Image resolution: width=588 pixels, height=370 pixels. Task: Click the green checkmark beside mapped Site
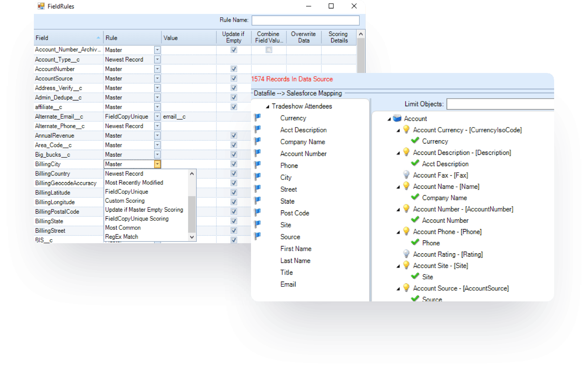[x=415, y=276]
